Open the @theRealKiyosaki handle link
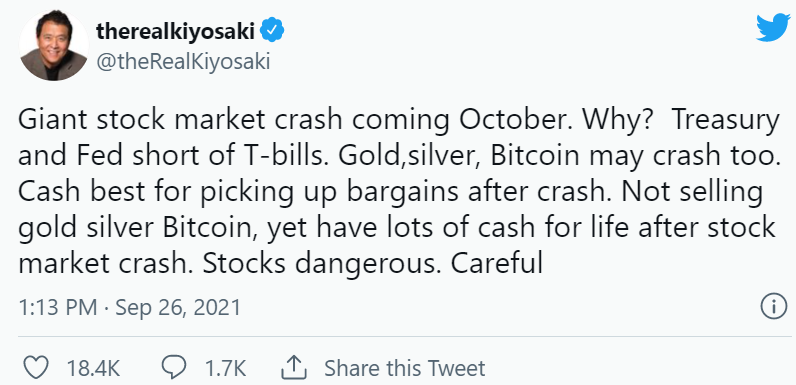The image size is (796, 385). (183, 62)
